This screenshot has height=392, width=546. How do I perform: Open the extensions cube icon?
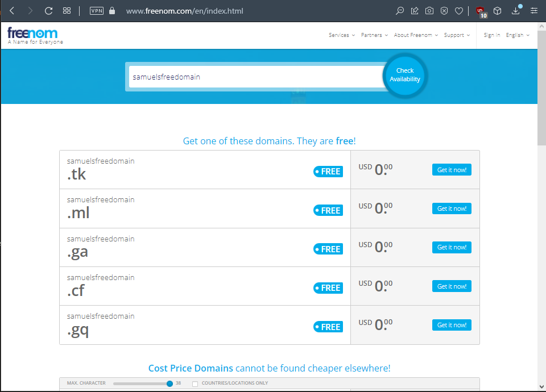pyautogui.click(x=497, y=11)
